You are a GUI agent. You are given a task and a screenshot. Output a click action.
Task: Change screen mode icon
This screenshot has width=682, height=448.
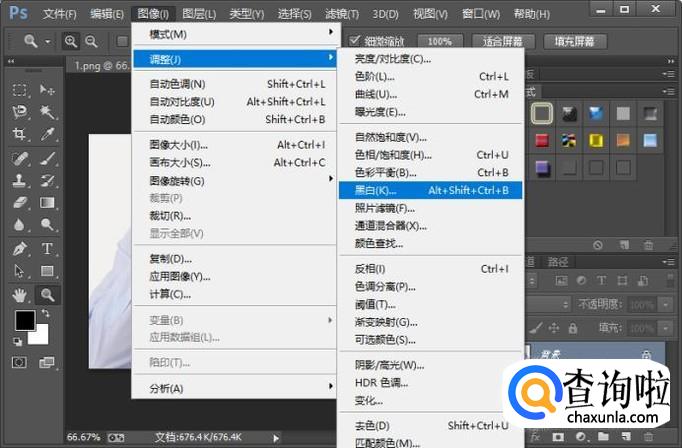pyautogui.click(x=46, y=362)
